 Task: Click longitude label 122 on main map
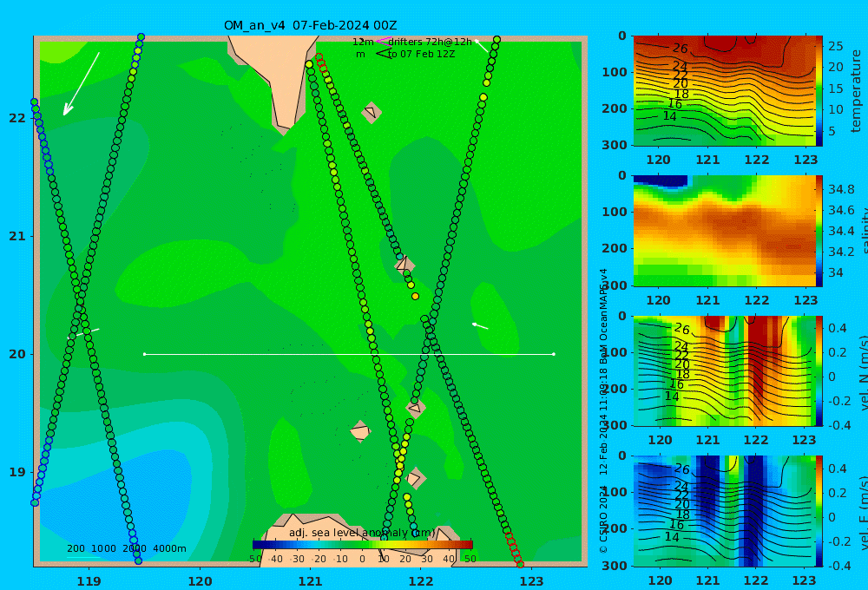coord(421,581)
